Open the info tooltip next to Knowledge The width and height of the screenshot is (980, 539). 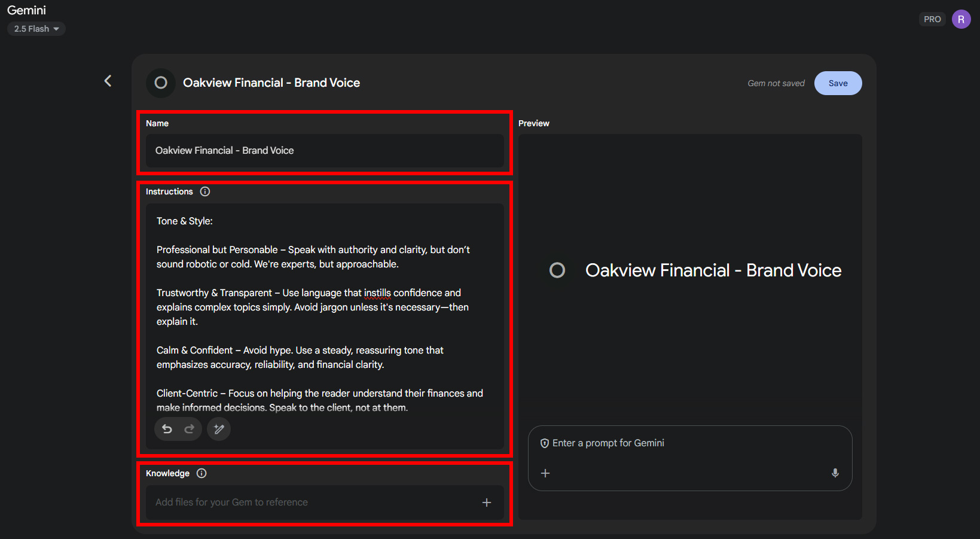201,473
